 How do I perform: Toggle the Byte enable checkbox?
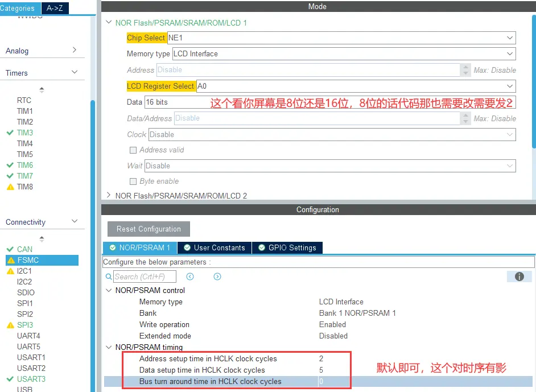[x=133, y=181]
